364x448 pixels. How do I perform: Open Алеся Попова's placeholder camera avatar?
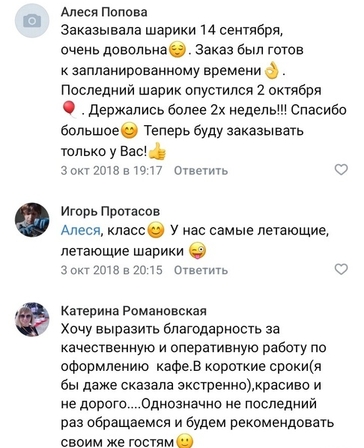32,21
